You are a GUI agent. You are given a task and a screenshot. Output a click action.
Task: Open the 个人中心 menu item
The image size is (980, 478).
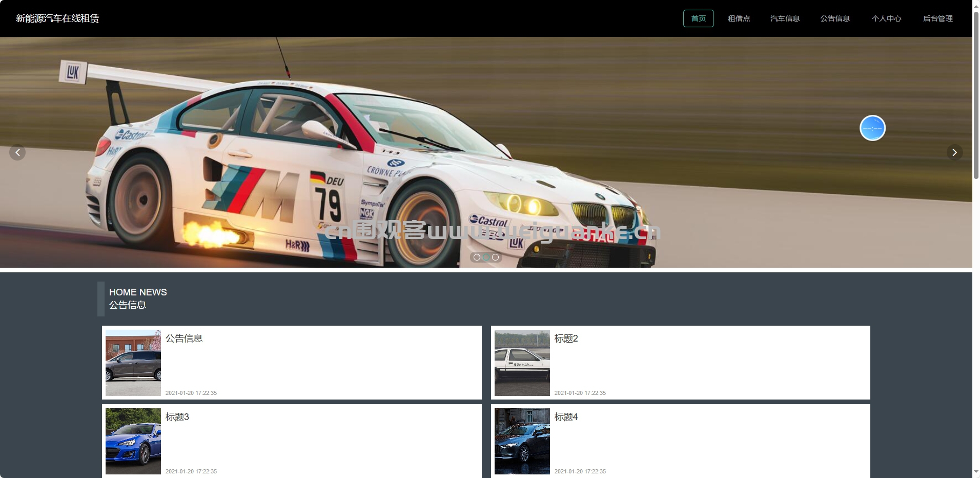pos(887,18)
